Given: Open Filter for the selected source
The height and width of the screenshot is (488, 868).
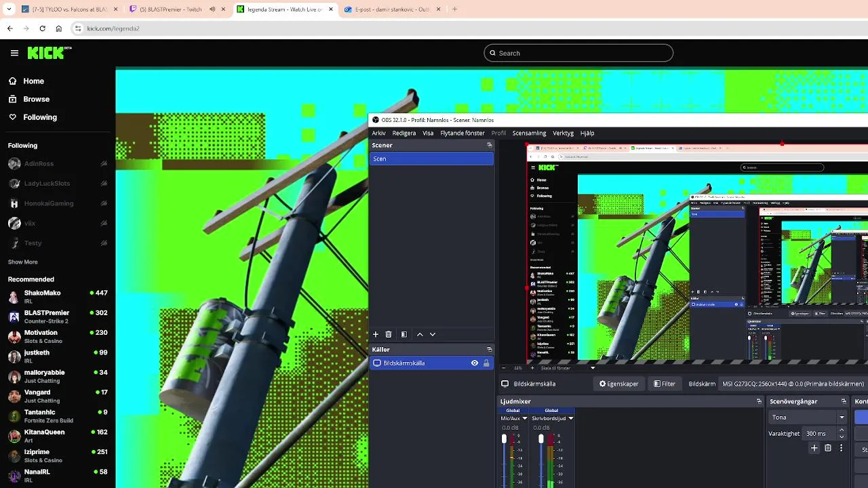Looking at the screenshot, I should click(x=665, y=384).
